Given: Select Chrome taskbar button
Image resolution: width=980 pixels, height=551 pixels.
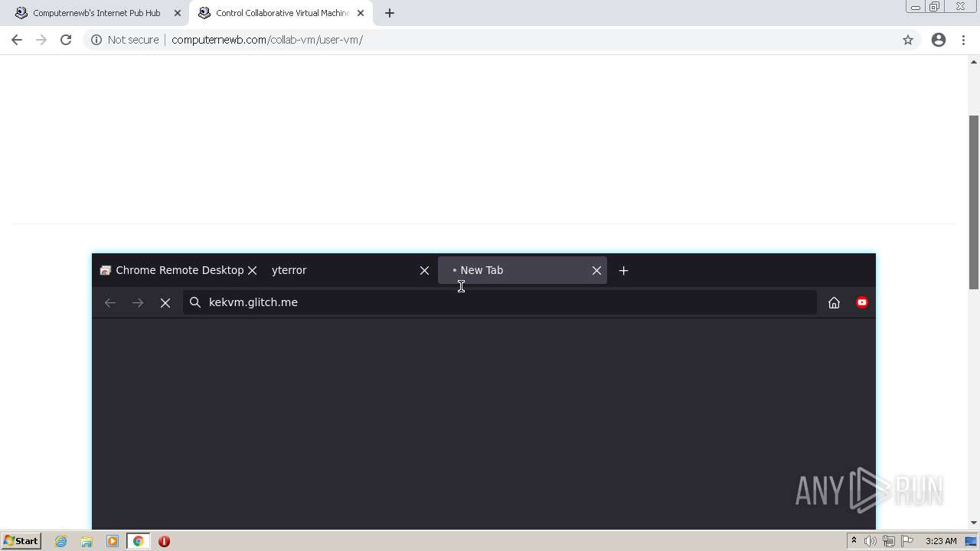Looking at the screenshot, I should (138, 541).
